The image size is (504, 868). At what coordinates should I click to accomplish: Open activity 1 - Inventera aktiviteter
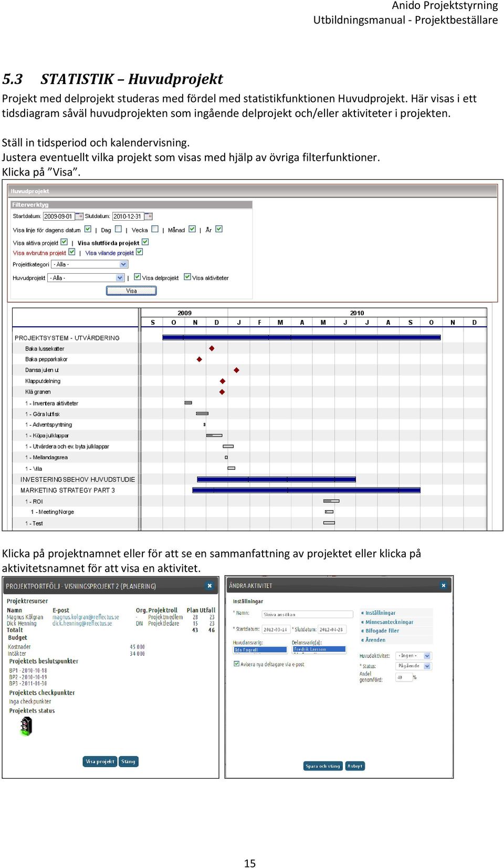coord(51,404)
